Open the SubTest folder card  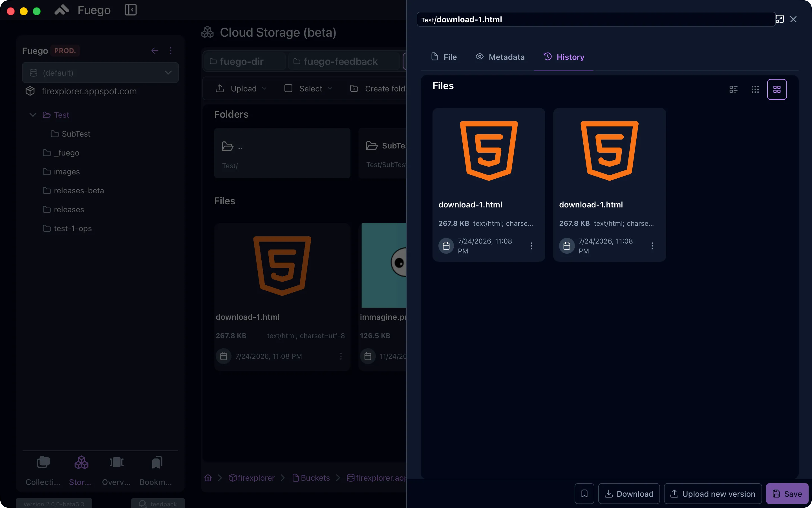(x=383, y=153)
